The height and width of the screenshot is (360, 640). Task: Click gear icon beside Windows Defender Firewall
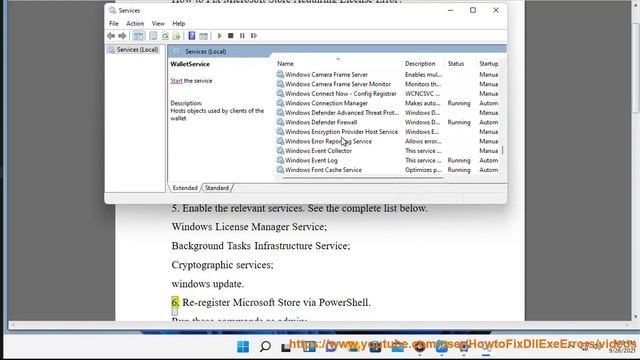point(280,122)
